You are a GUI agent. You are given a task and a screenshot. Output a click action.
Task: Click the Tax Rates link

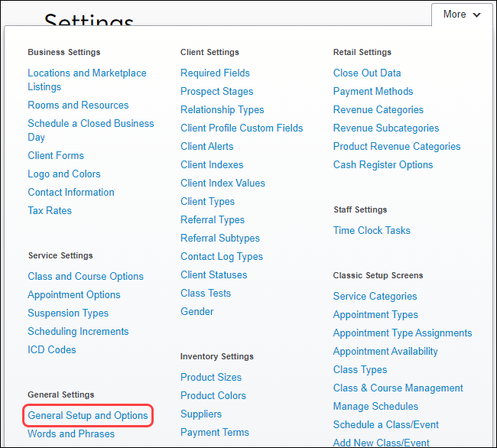(50, 211)
